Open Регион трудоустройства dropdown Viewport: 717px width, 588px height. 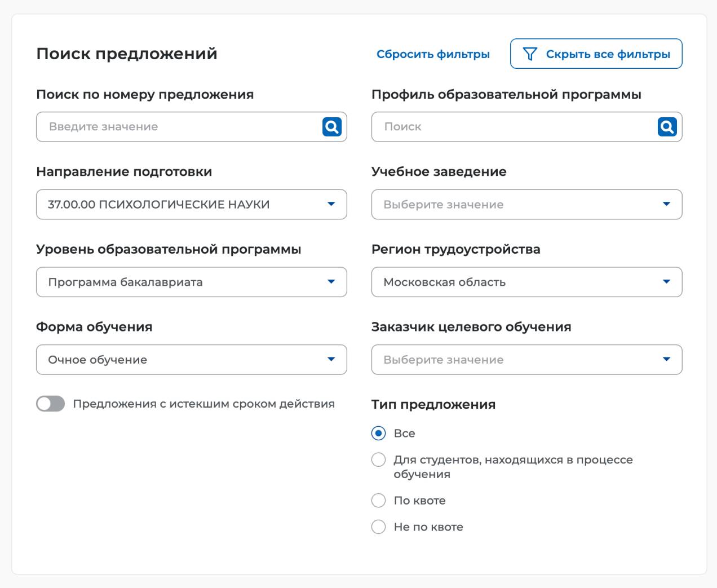point(526,282)
